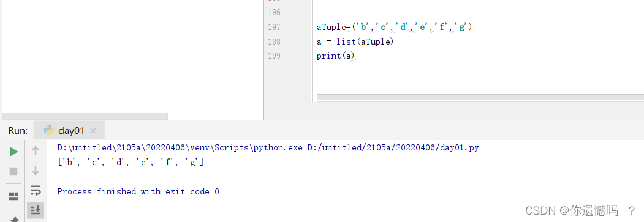
Task: Click the editor's horizontal scrollbar
Action: (480, 97)
